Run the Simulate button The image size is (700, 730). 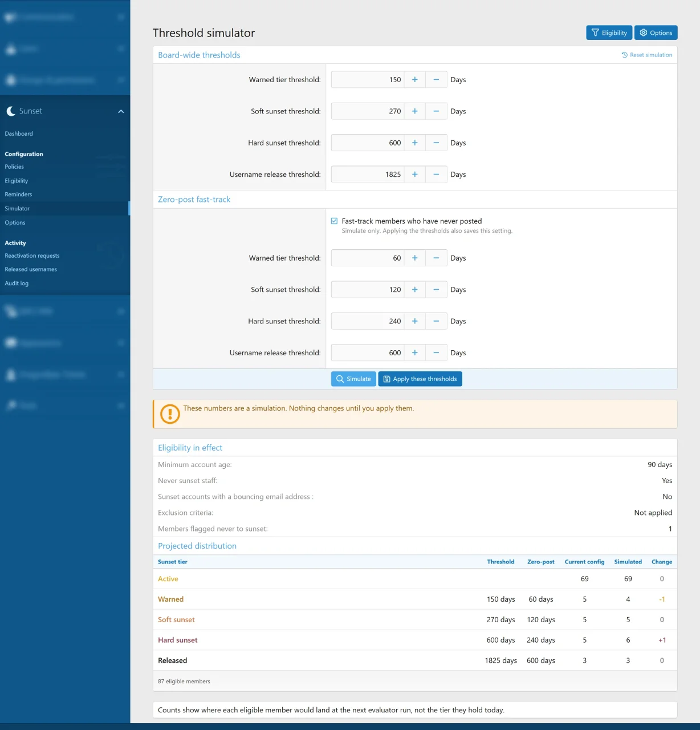[x=353, y=379]
